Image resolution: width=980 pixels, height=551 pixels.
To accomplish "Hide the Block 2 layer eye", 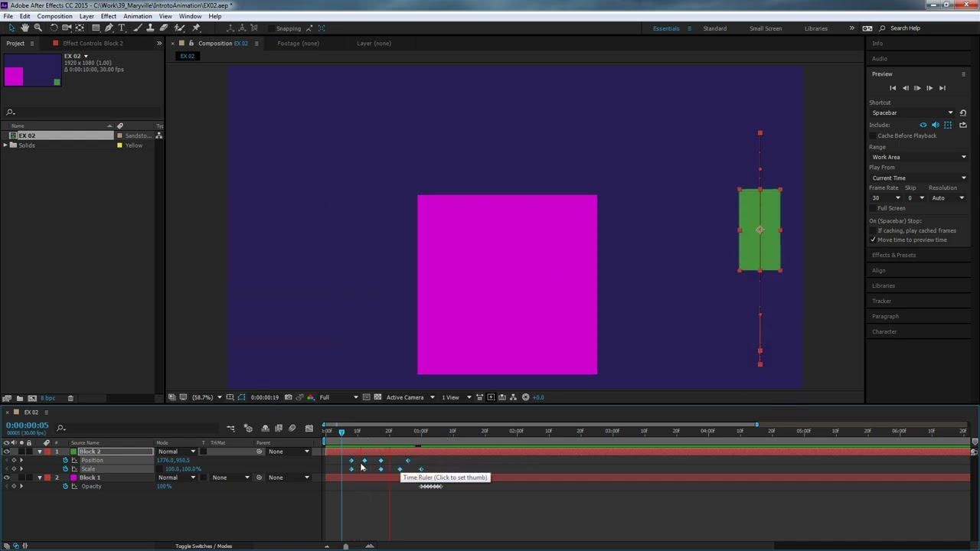I will point(7,452).
